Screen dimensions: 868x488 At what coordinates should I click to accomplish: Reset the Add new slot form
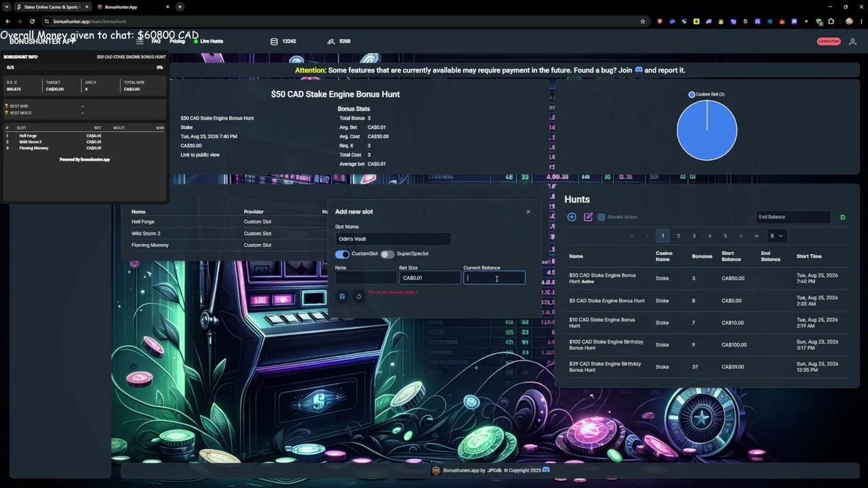point(359,296)
